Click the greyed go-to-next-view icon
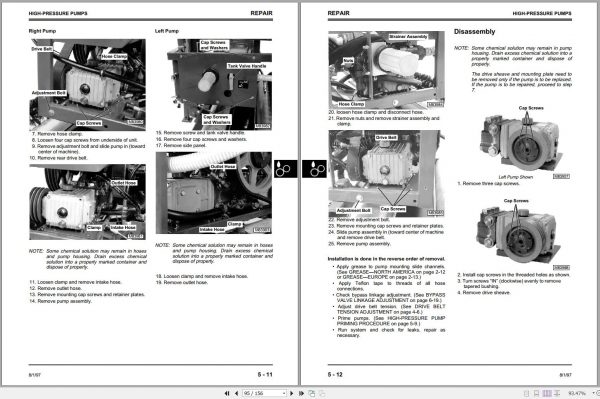The width and height of the screenshot is (600, 399). click(322, 393)
